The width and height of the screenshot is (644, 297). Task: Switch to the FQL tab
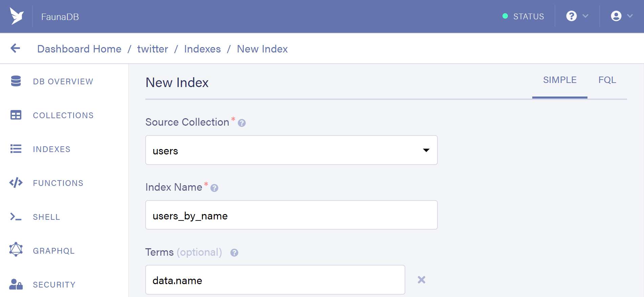(x=607, y=80)
